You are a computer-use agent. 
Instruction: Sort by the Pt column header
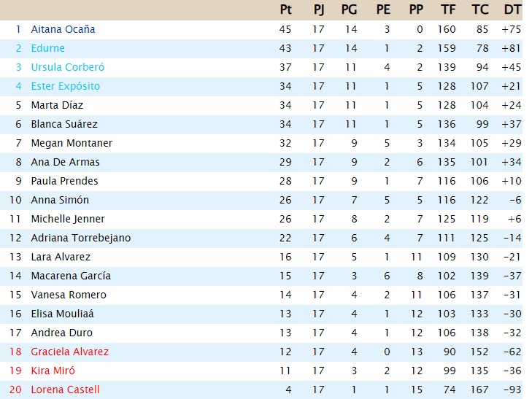pos(285,9)
